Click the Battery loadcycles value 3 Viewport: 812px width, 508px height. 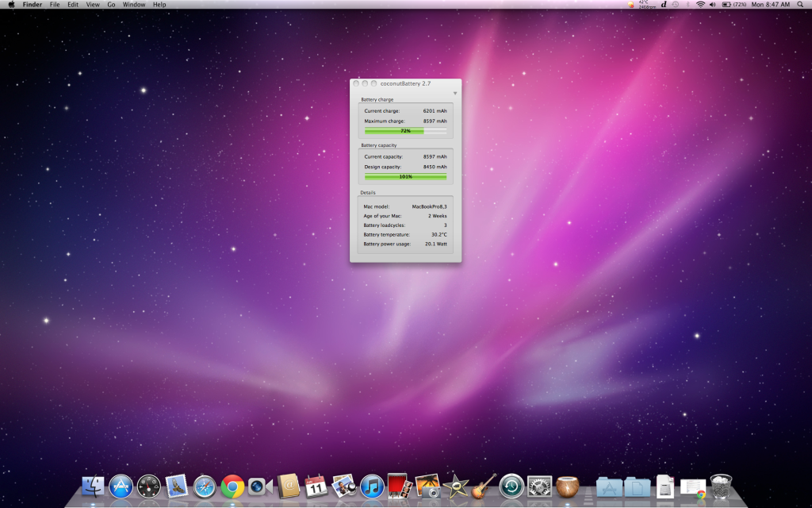coord(446,225)
